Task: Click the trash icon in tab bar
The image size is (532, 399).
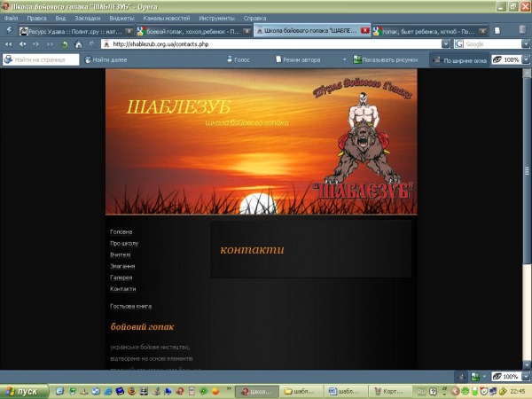Action: click(x=522, y=30)
